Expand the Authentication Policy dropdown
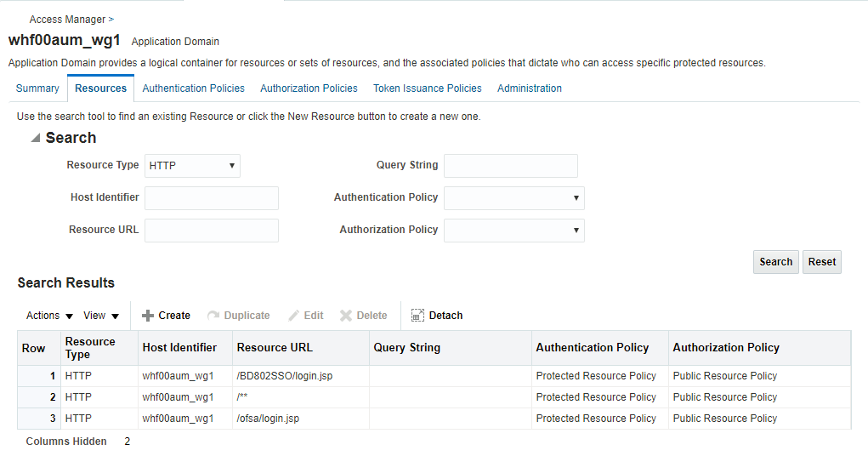This screenshot has height=456, width=868. coord(513,198)
